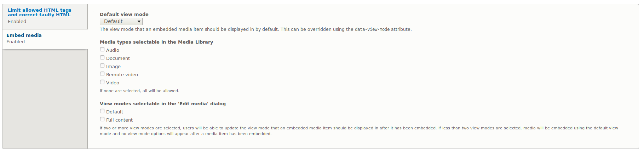Click the "View modes selectable" heading
The width and height of the screenshot is (644, 151).
pyautogui.click(x=162, y=104)
